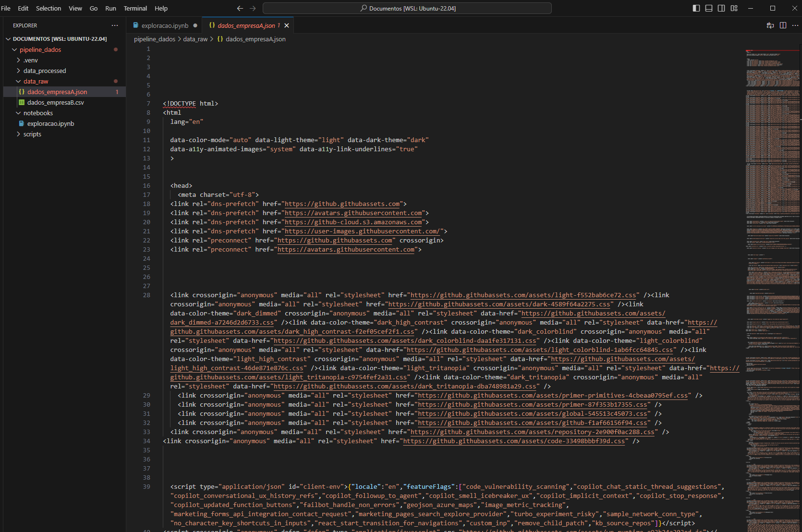Viewport: 802px width, 532px height.
Task: Open the primer-primitives-4cbeaa0795ef.css link
Action: [553, 396]
